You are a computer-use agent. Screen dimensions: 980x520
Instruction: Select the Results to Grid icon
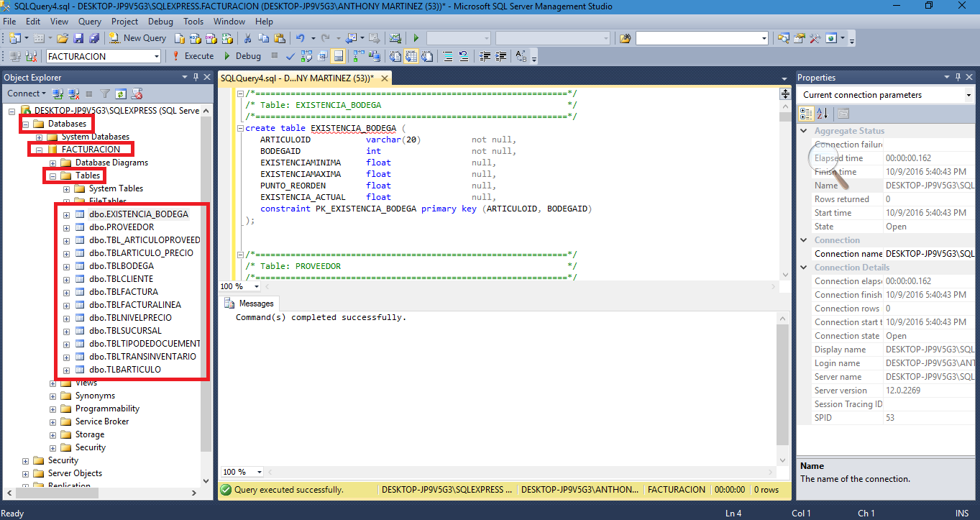tap(412, 55)
